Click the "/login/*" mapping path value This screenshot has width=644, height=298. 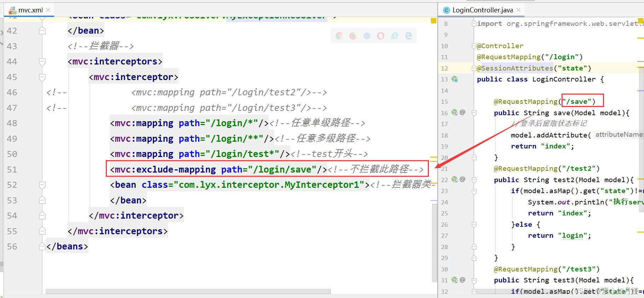point(232,123)
